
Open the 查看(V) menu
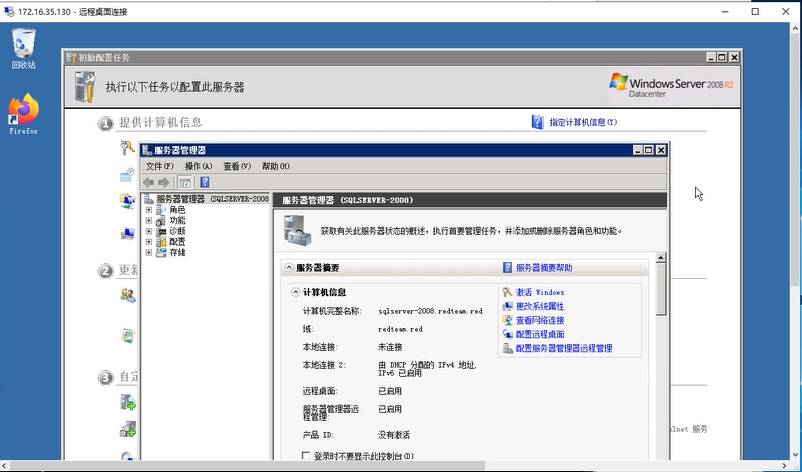(237, 166)
